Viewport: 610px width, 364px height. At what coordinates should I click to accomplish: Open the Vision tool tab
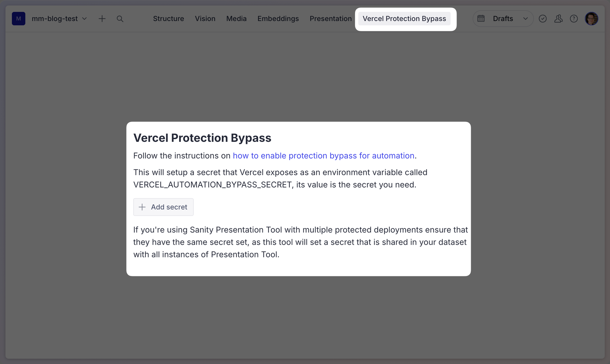(205, 19)
